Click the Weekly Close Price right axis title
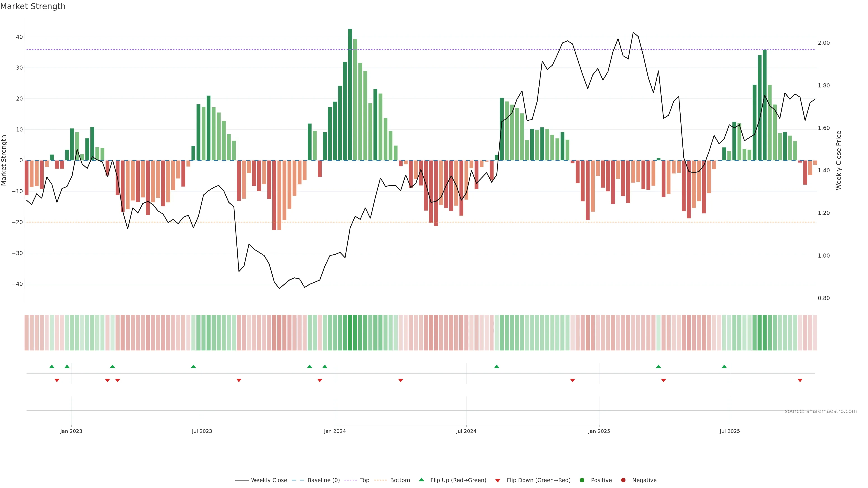Screen dimensions: 868x488 (x=839, y=160)
